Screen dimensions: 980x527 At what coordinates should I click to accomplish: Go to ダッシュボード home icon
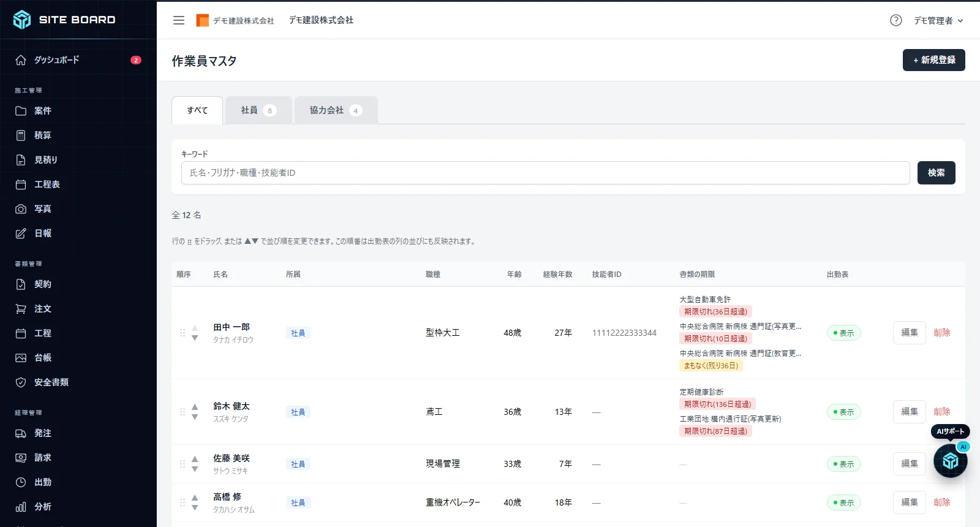pyautogui.click(x=21, y=60)
